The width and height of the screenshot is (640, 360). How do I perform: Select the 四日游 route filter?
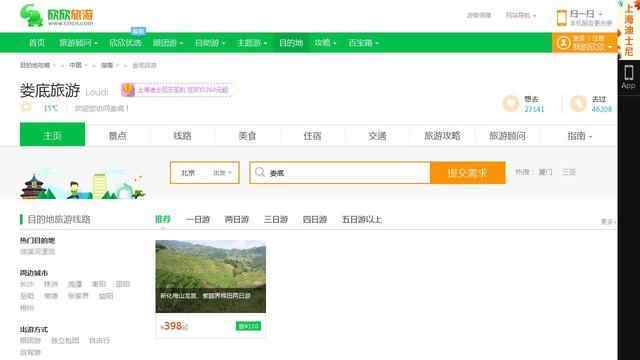tap(315, 220)
